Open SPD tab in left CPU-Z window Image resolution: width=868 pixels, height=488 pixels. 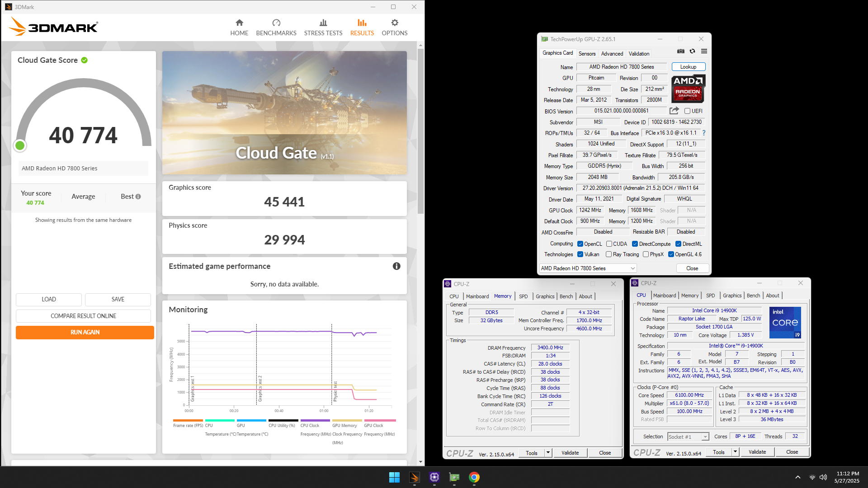523,296
